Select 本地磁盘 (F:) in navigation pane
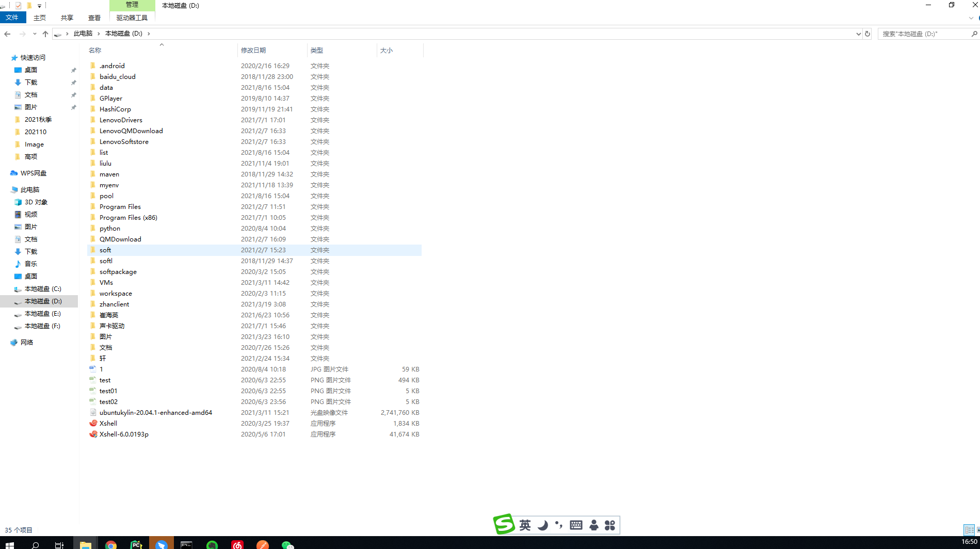 point(43,326)
